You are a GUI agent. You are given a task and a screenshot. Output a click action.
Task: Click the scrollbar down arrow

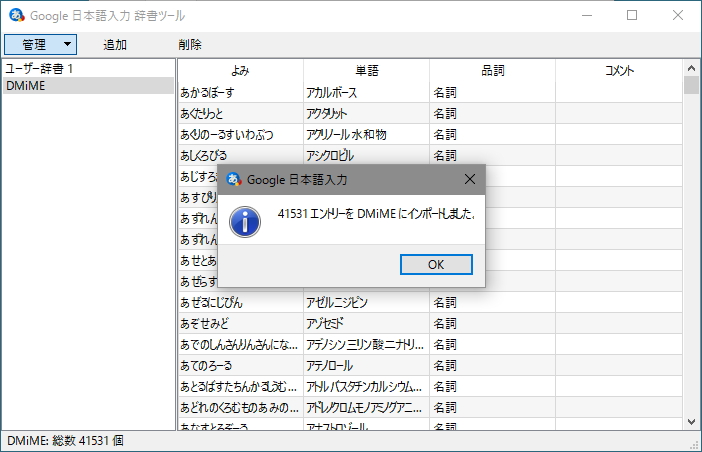691,422
